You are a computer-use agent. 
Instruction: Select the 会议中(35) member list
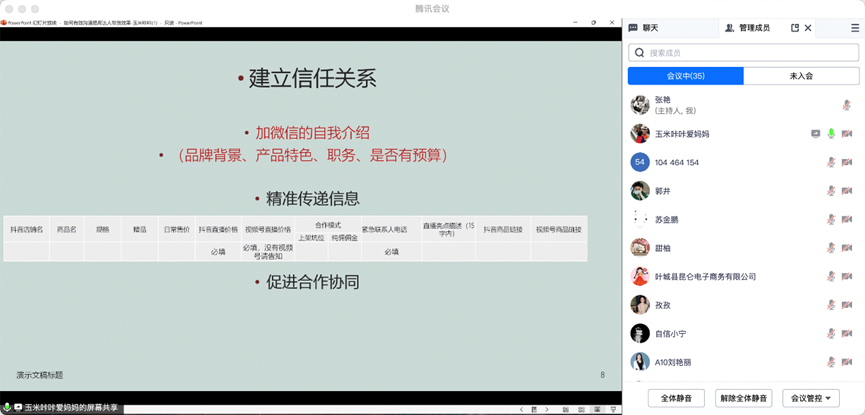[685, 76]
